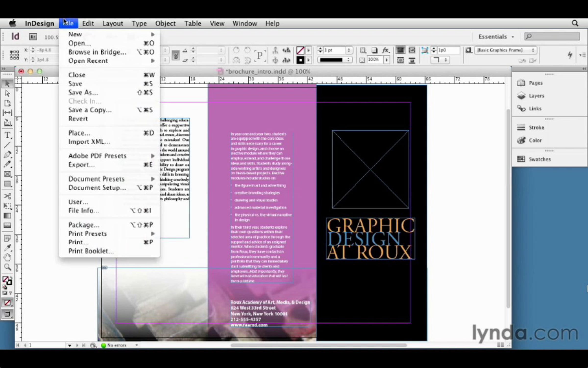
Task: Click the application bar search field
Action: coord(552,37)
